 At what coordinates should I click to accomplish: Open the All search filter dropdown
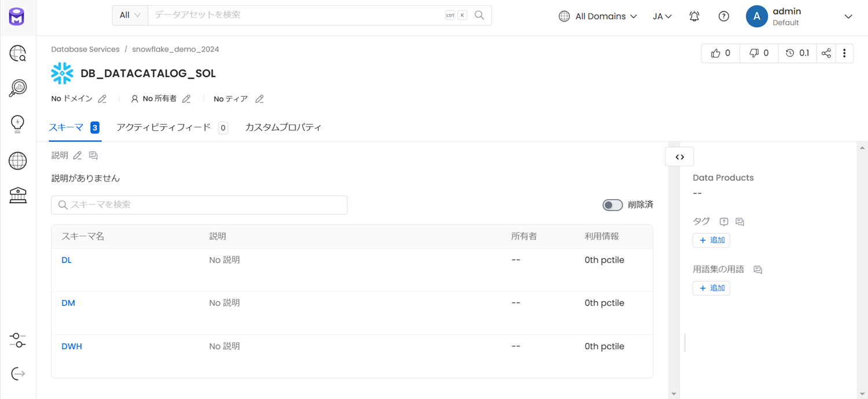pyautogui.click(x=130, y=16)
